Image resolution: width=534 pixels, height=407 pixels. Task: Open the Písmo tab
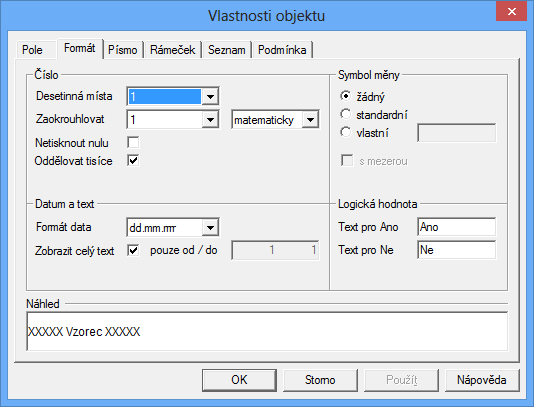(x=123, y=50)
